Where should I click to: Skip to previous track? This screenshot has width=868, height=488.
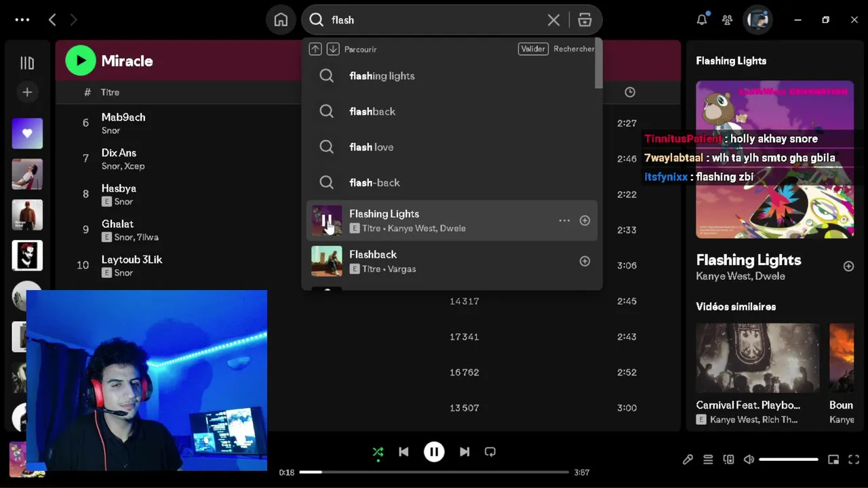pyautogui.click(x=403, y=451)
